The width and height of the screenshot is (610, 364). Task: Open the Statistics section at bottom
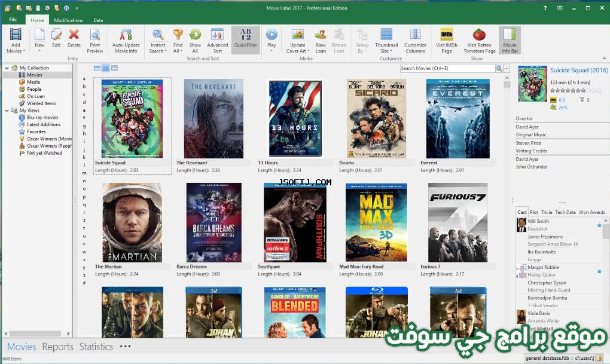pyautogui.click(x=96, y=347)
